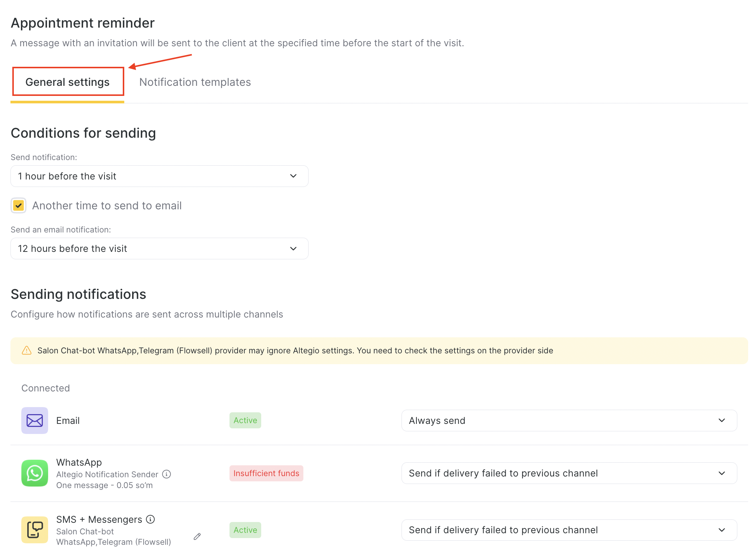Click the SMS + Messengers channel icon

point(35,530)
